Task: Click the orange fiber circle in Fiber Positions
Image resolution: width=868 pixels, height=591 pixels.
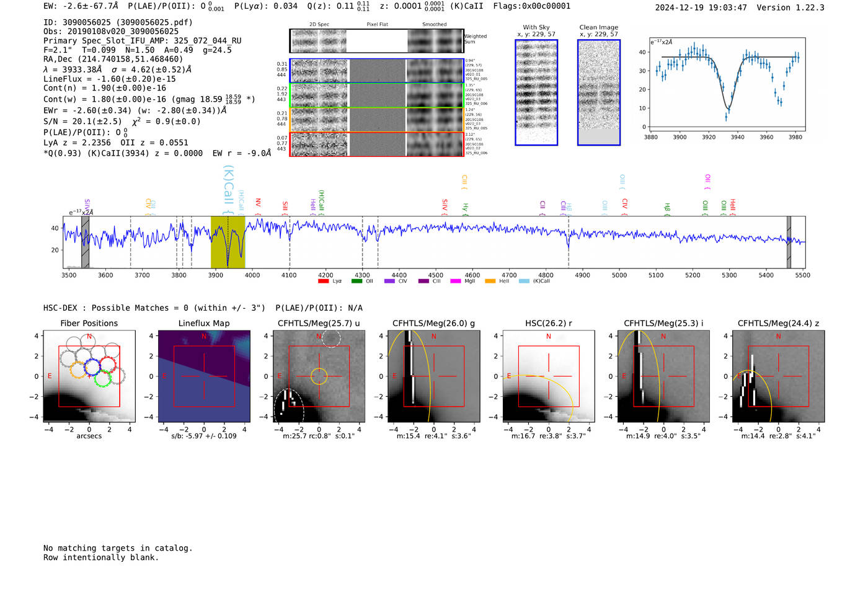Action: (78, 370)
